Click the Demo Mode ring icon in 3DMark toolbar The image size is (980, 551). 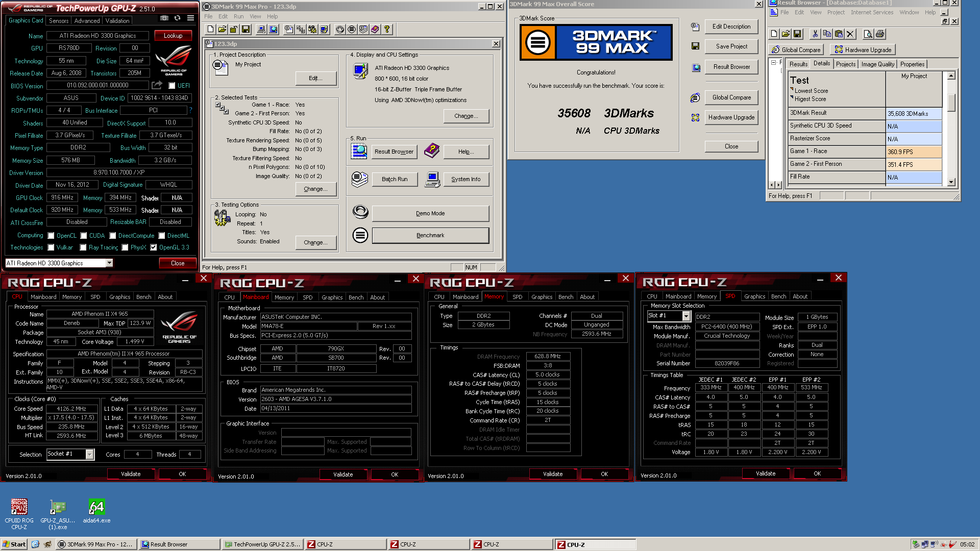click(x=340, y=30)
